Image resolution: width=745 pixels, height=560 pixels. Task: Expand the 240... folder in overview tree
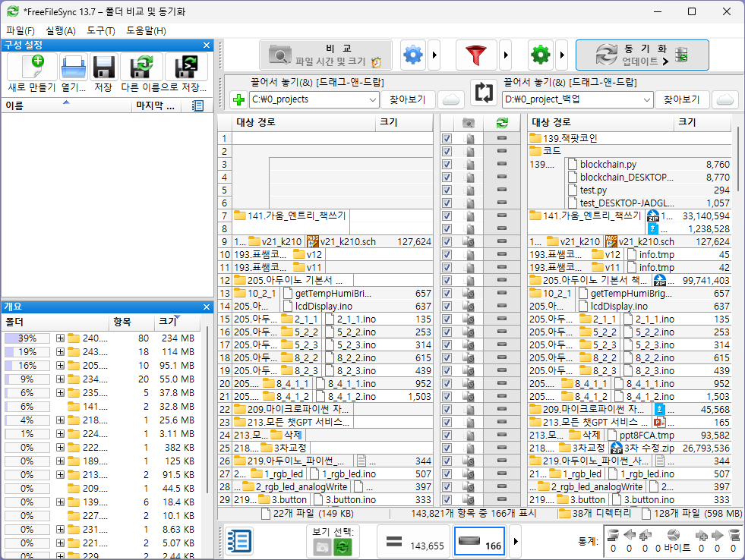click(60, 338)
